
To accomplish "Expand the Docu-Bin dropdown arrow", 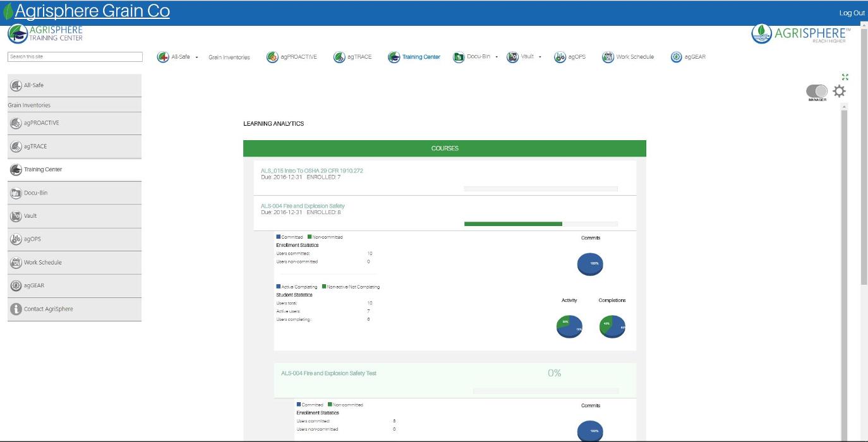I will tap(497, 57).
